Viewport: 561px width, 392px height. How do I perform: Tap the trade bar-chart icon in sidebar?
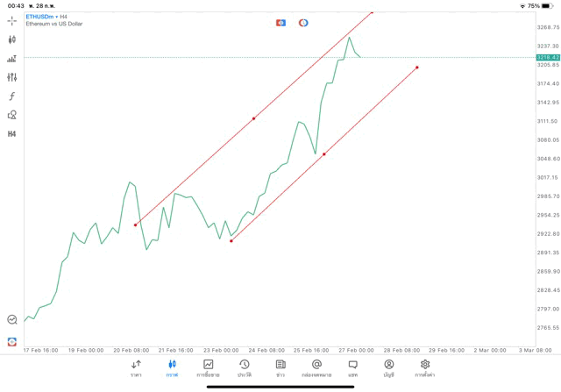coord(11,59)
